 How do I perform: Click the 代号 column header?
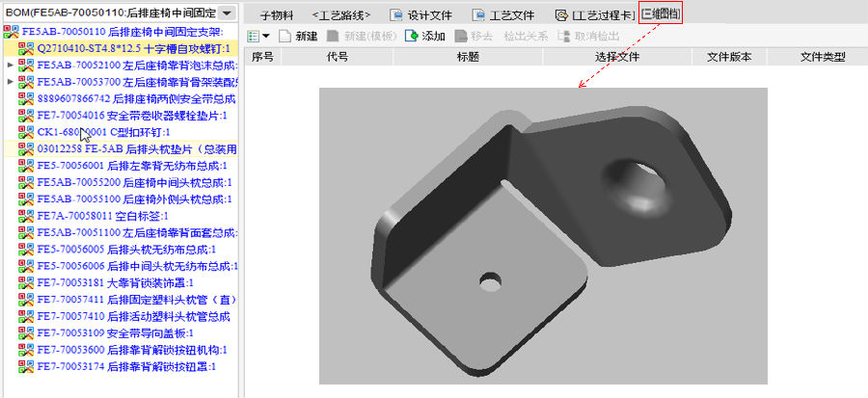click(338, 57)
